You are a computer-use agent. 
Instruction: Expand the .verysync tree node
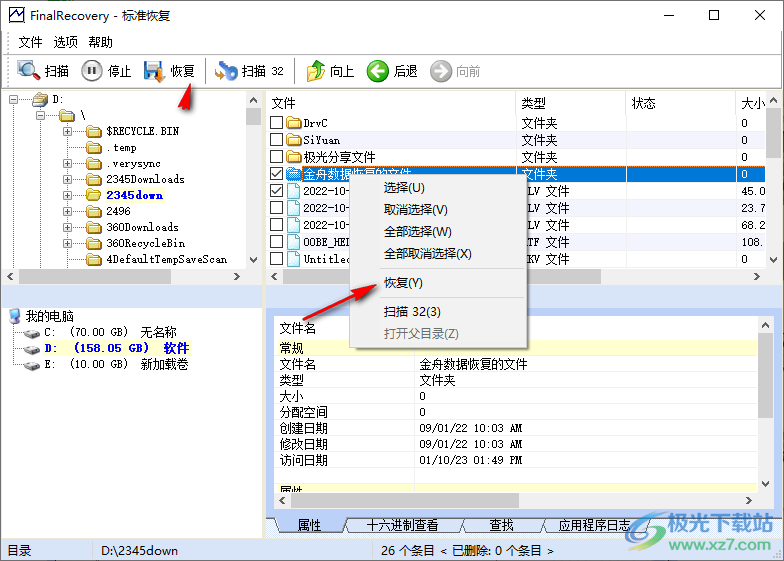coord(67,164)
